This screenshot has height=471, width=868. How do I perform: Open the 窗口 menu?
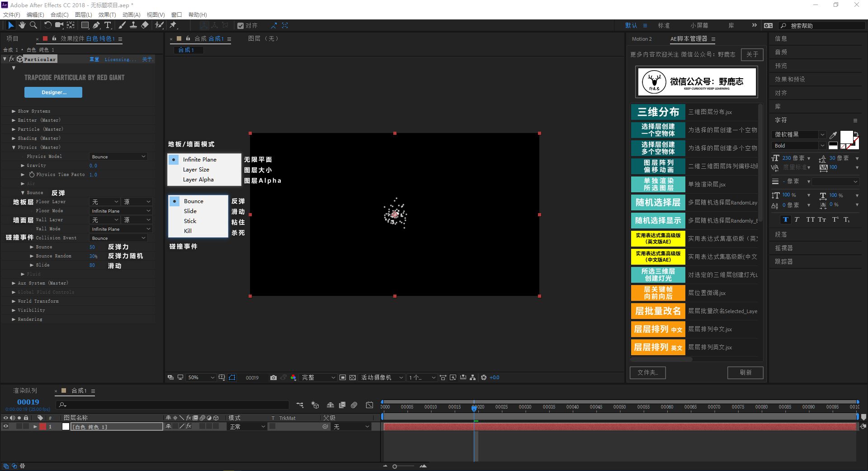pyautogui.click(x=176, y=14)
